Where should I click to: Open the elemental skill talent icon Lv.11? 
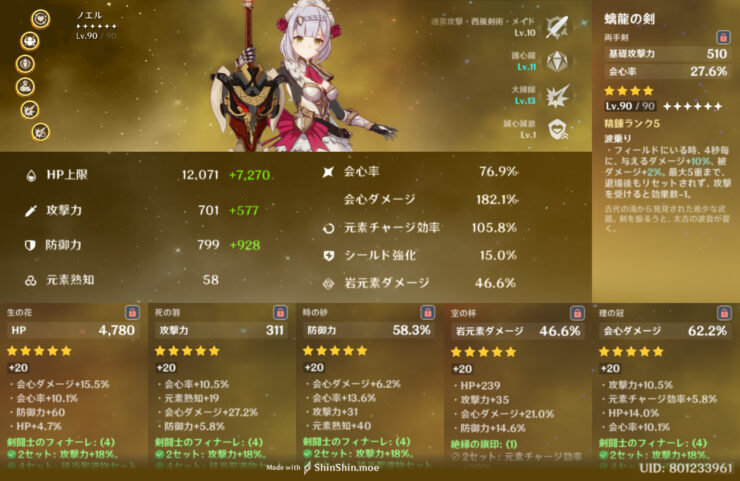tap(557, 61)
